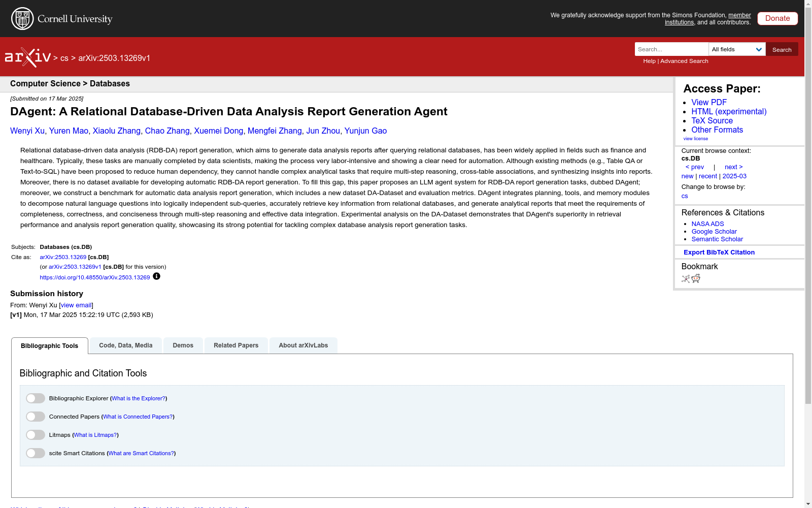Open the arXiv home logo

pos(28,57)
